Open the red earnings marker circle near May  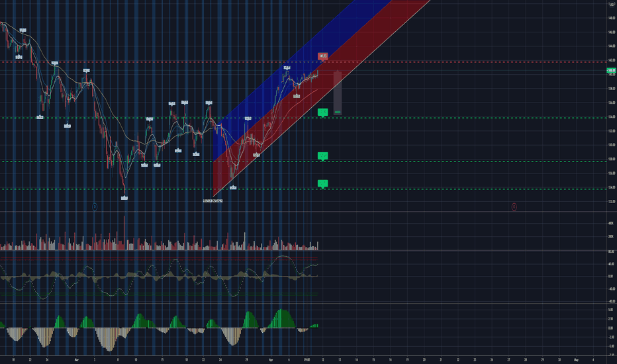point(514,206)
